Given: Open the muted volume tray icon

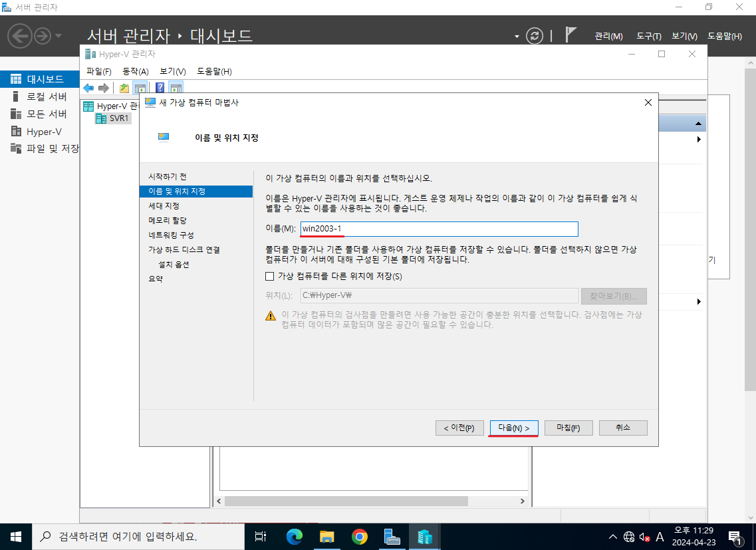Looking at the screenshot, I should point(644,537).
